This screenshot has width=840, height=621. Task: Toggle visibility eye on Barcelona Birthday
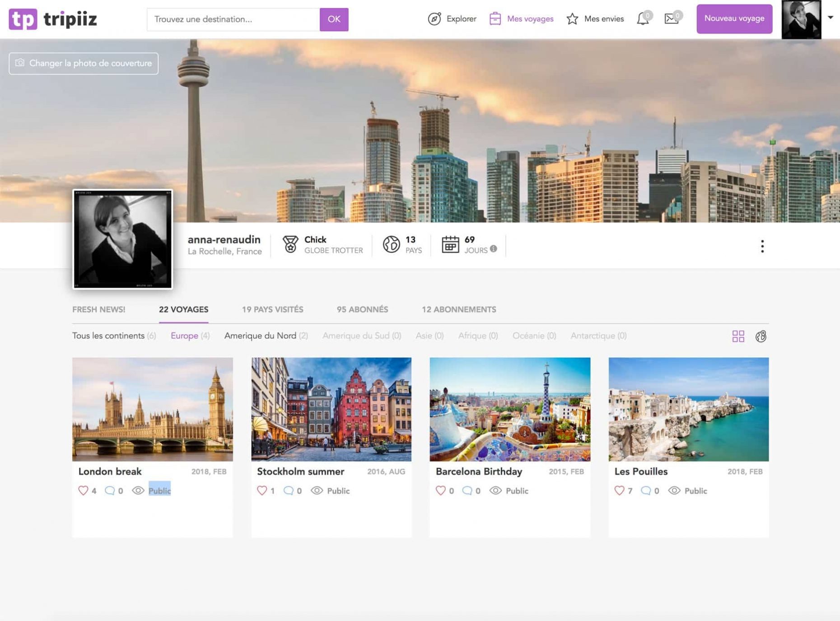click(x=496, y=490)
